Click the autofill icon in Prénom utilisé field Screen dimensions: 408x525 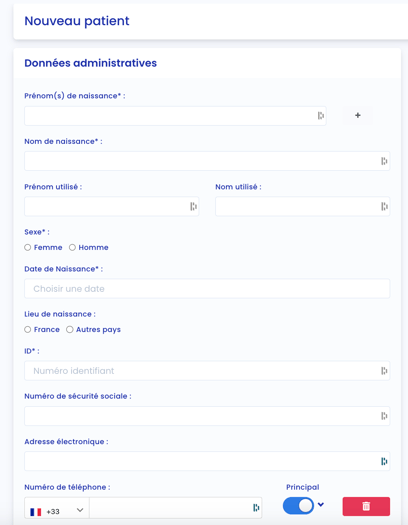(x=193, y=207)
